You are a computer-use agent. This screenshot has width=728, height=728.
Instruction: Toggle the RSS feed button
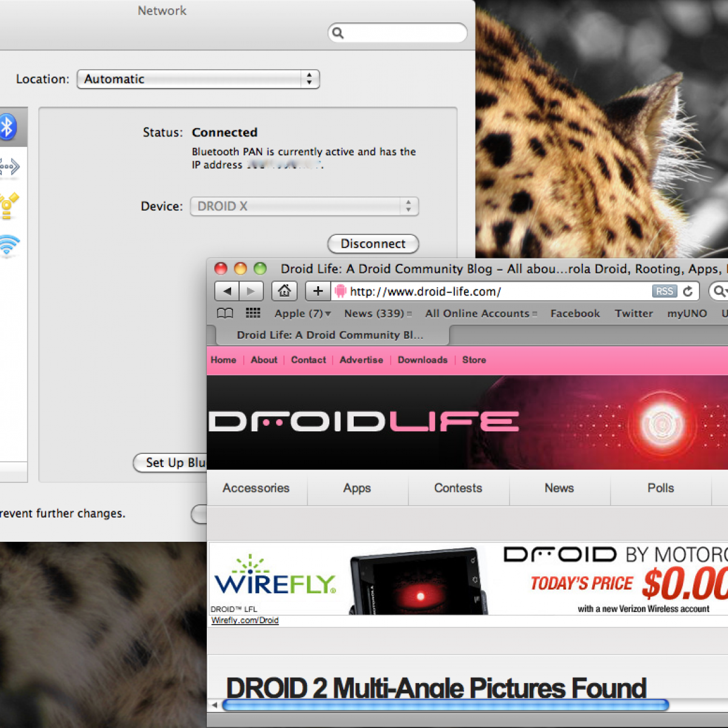point(664,292)
